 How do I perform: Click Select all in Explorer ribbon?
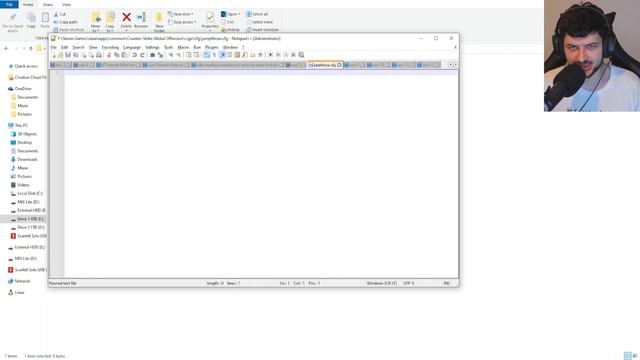257,14
